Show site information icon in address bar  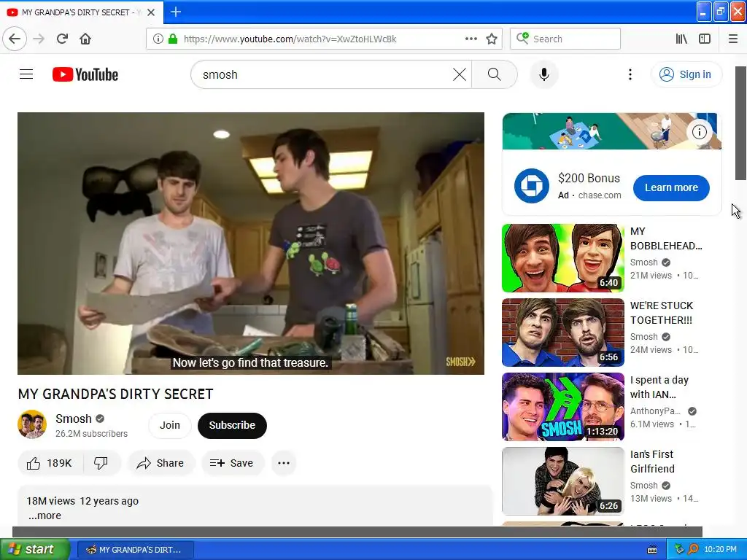tap(158, 39)
